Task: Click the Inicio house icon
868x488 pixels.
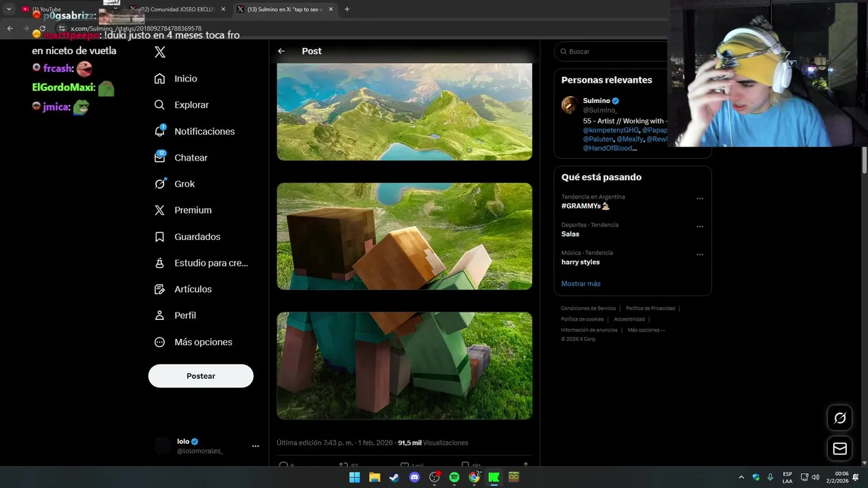Action: click(x=159, y=79)
